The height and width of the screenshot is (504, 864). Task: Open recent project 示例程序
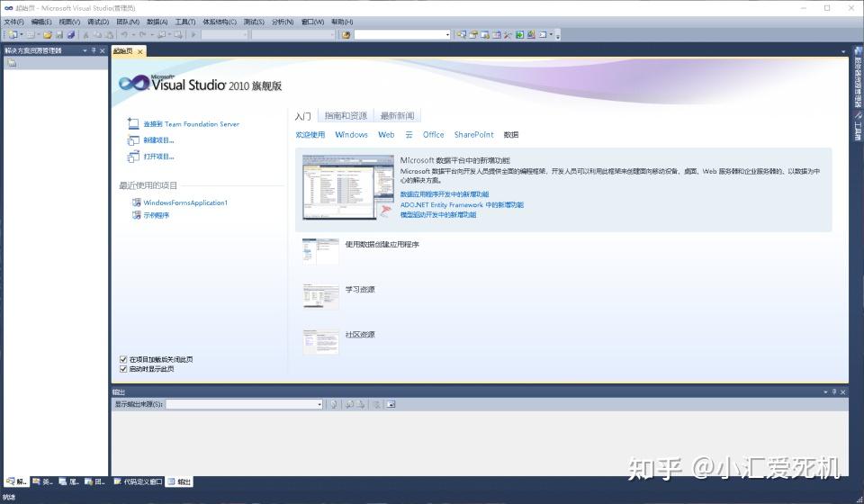(x=157, y=215)
